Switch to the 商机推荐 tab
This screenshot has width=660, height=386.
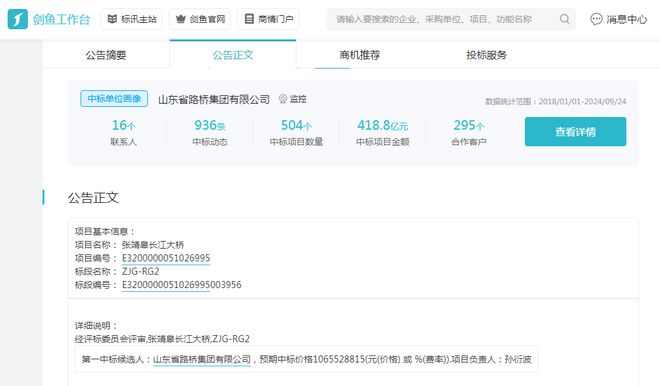[x=359, y=55]
